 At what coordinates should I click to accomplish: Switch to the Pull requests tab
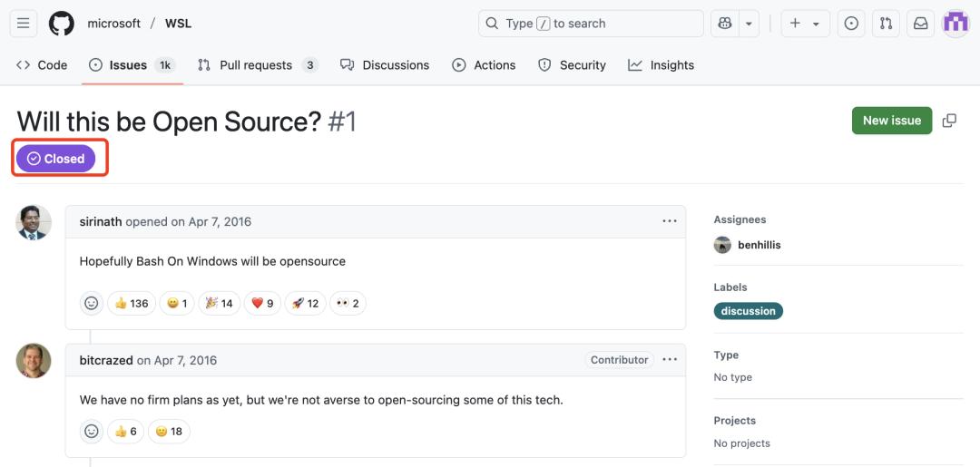[x=258, y=65]
